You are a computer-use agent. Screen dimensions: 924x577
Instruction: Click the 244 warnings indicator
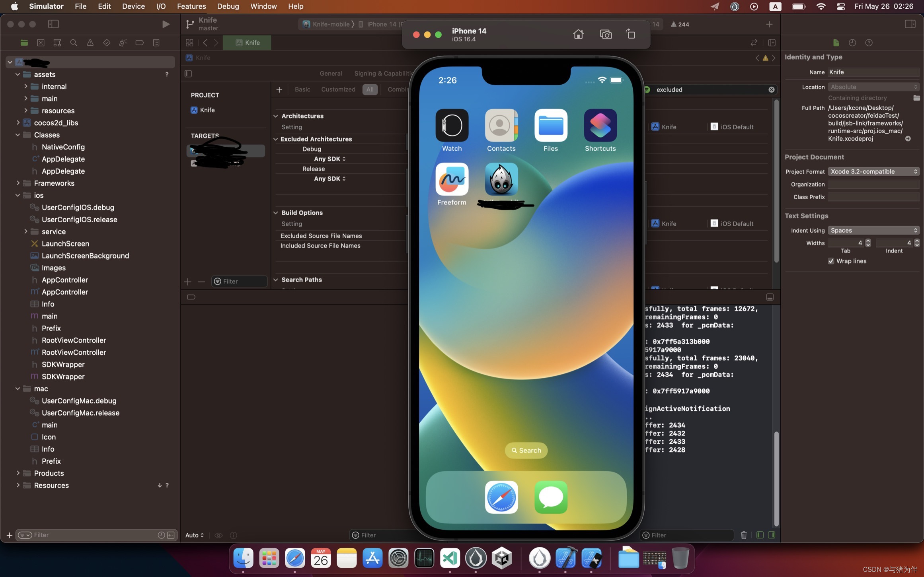pos(680,24)
